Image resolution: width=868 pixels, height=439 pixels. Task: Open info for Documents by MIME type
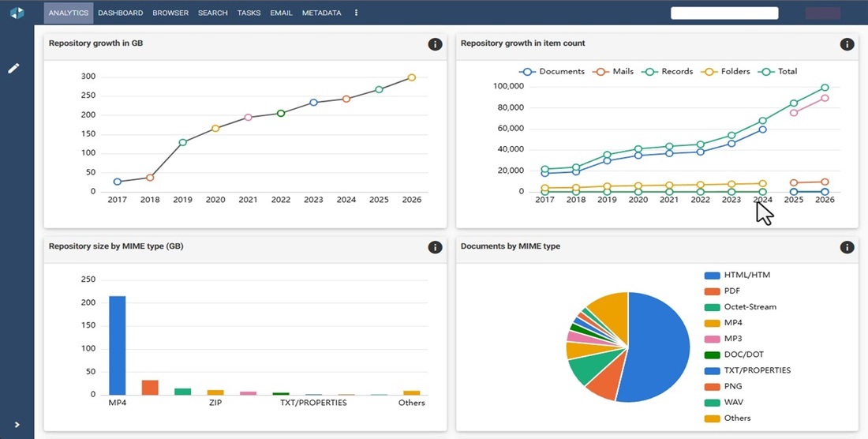[x=847, y=247]
